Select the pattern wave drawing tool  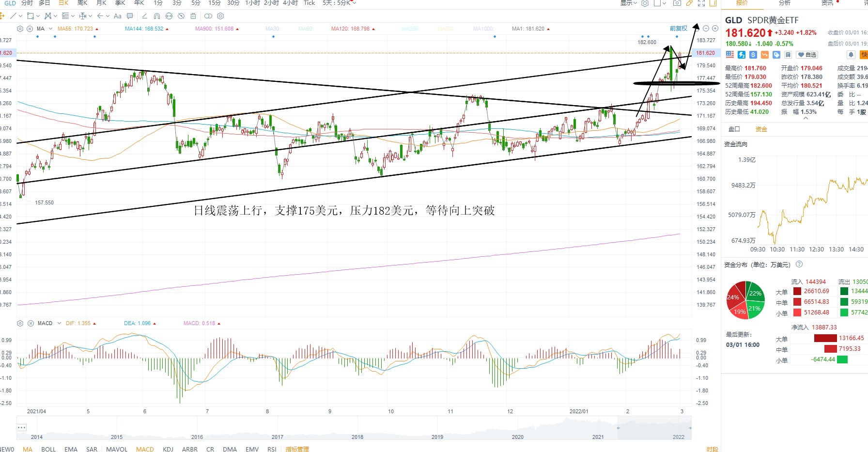click(47, 16)
